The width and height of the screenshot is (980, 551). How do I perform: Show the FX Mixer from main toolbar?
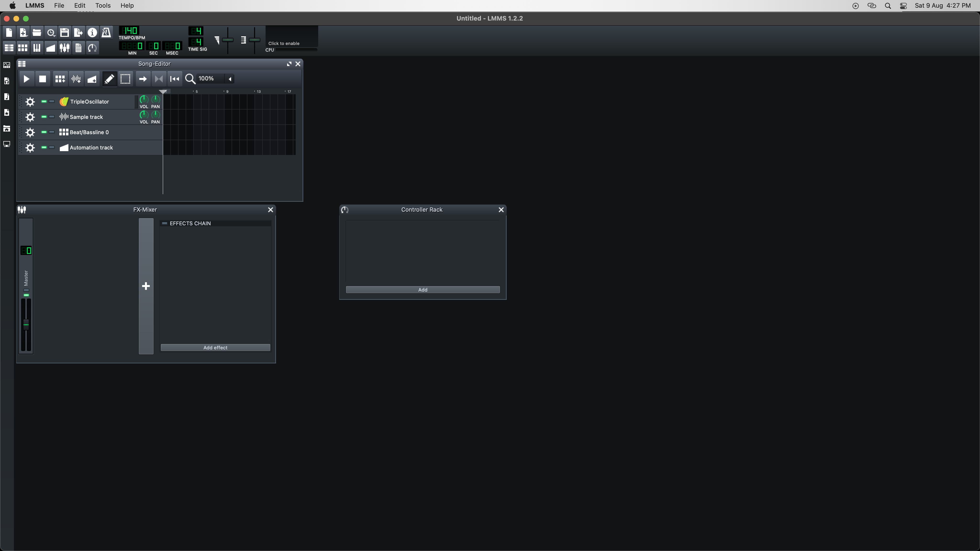tap(65, 48)
